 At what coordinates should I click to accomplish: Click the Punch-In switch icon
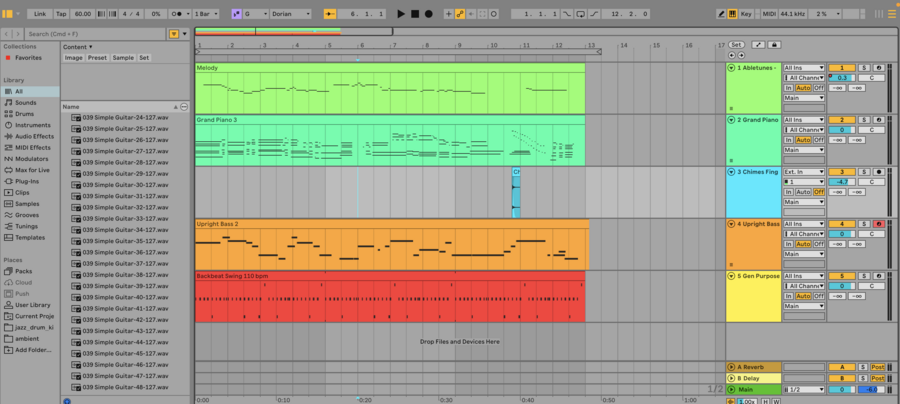click(x=567, y=14)
